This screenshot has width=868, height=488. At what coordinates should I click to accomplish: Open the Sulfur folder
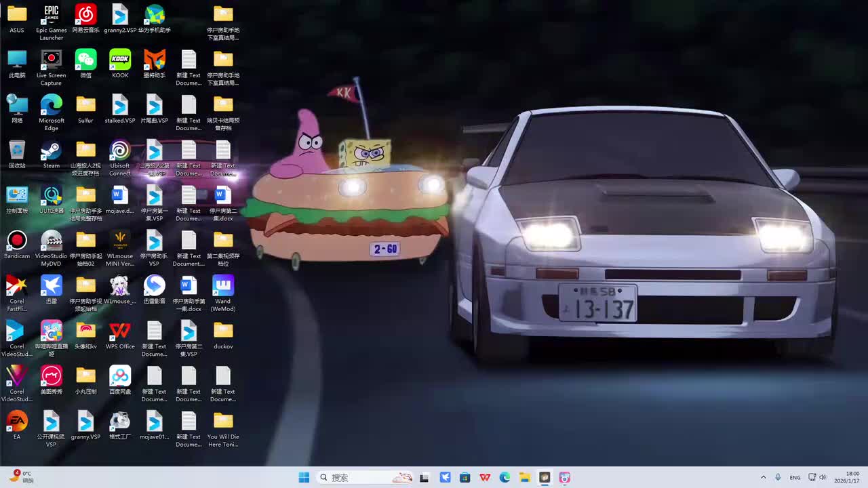click(85, 110)
